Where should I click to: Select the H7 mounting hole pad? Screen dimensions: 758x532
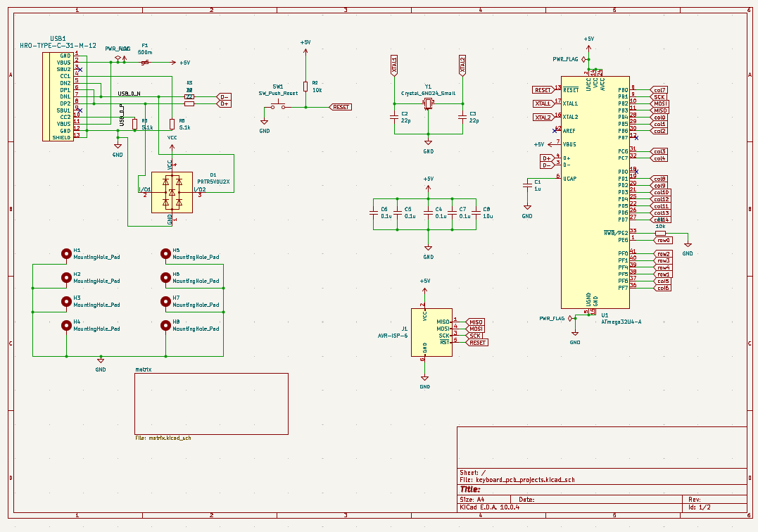166,301
